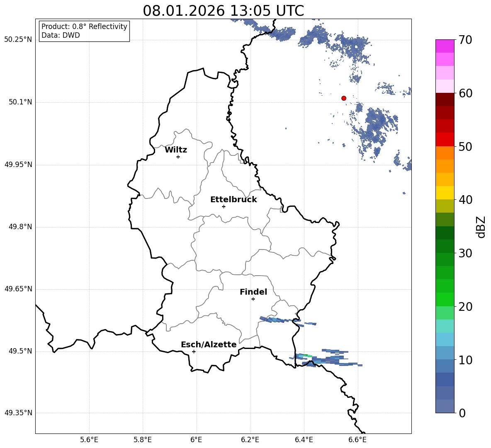Click the green radar echo near 6.4°E
The image size is (491, 448).
coord(305,356)
